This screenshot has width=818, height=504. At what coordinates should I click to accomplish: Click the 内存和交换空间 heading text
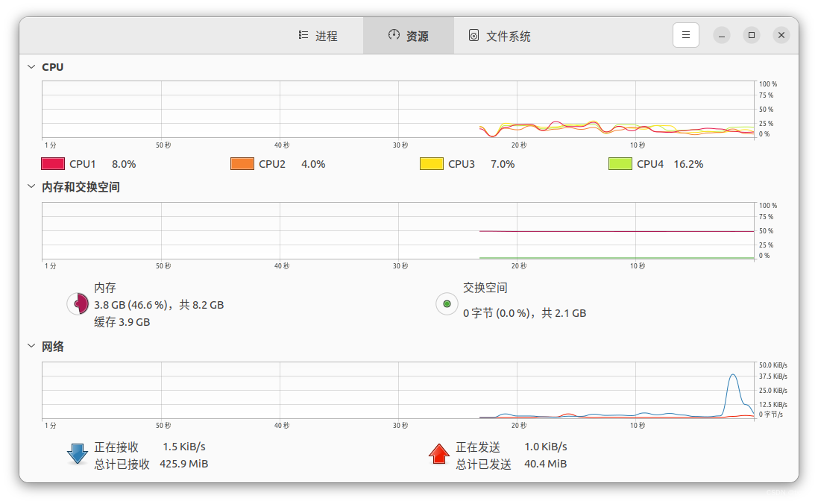click(x=81, y=187)
